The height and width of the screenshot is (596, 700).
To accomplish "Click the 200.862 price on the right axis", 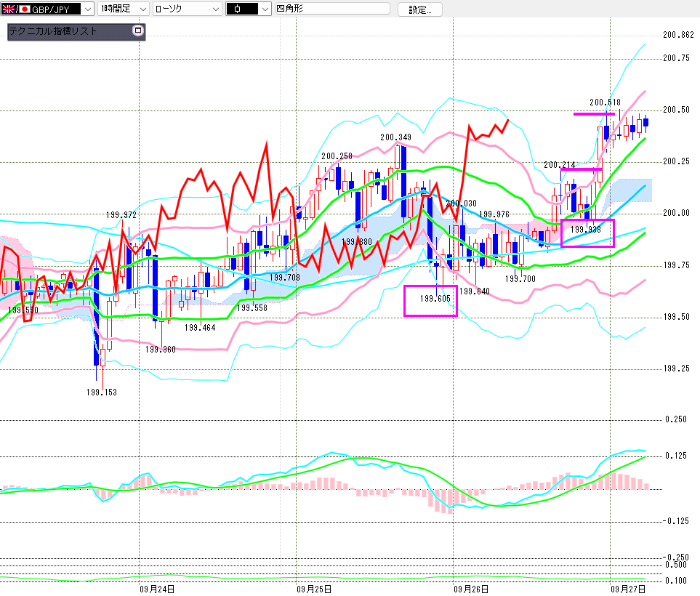I will click(677, 35).
